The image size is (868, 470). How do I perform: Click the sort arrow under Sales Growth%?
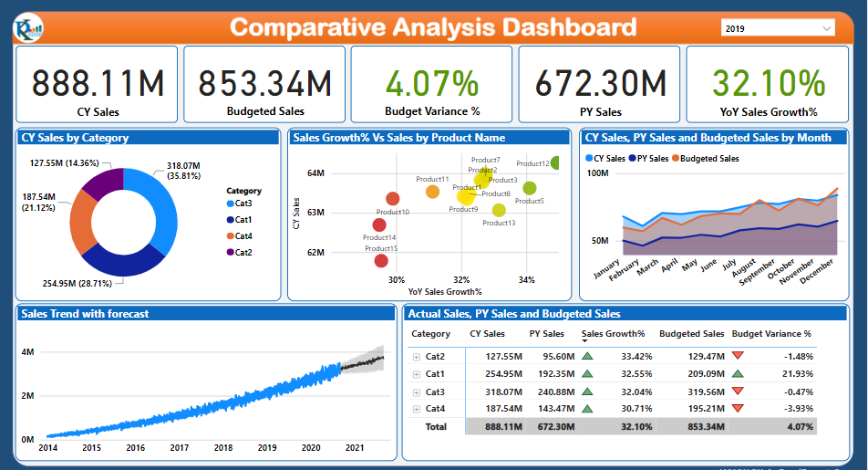(x=585, y=342)
